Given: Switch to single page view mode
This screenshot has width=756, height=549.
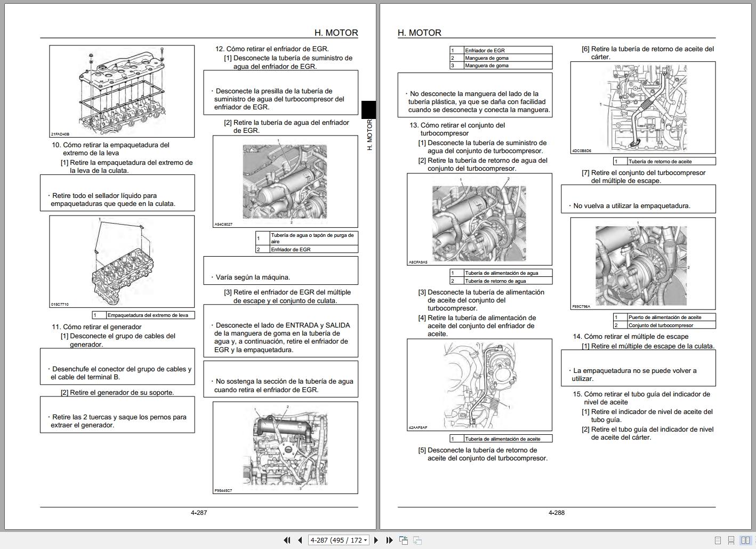Looking at the screenshot, I should [x=718, y=540].
